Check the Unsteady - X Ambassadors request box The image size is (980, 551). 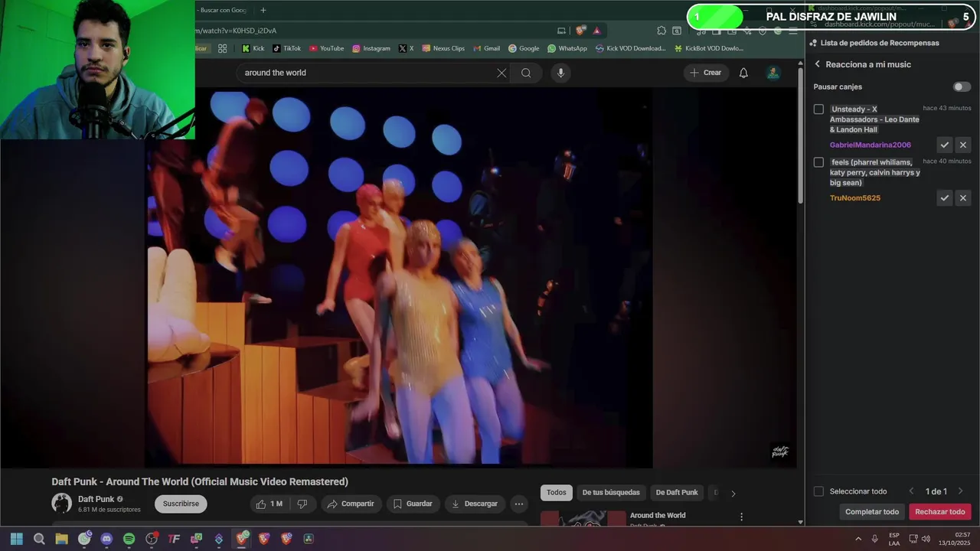point(818,109)
